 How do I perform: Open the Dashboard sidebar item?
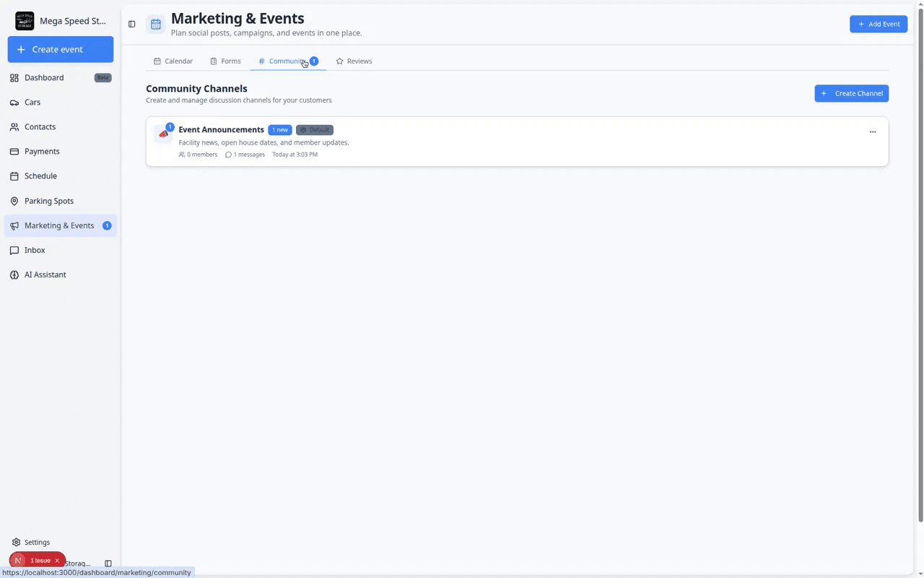pyautogui.click(x=61, y=77)
